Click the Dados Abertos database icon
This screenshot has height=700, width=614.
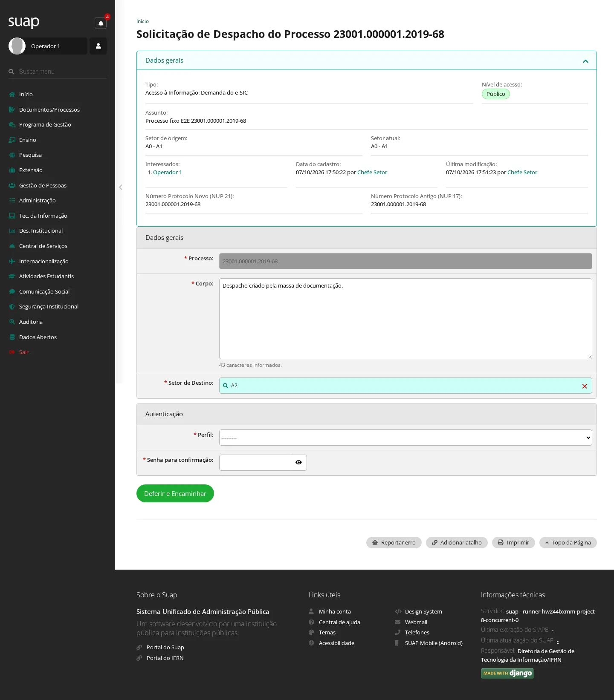[x=12, y=337]
